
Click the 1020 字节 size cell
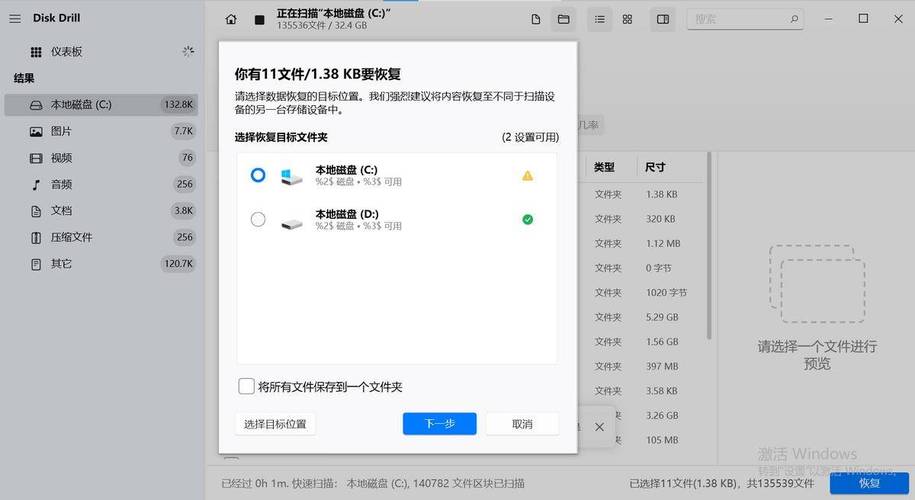point(666,293)
